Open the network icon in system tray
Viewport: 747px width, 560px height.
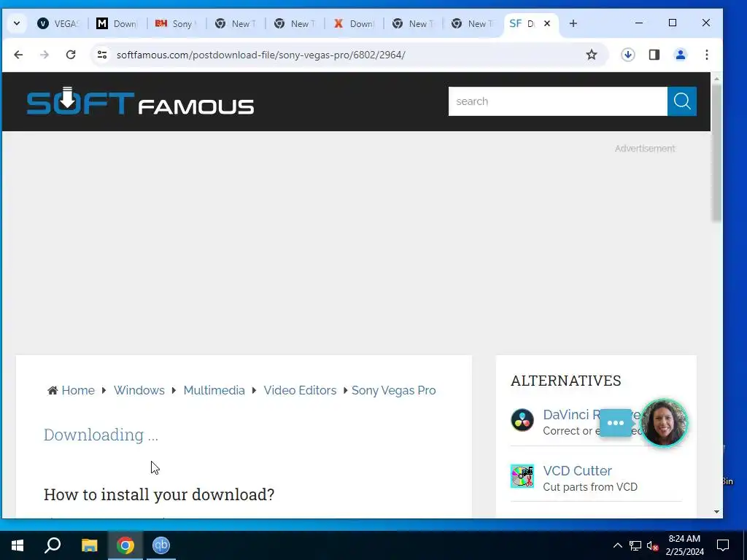tap(635, 545)
